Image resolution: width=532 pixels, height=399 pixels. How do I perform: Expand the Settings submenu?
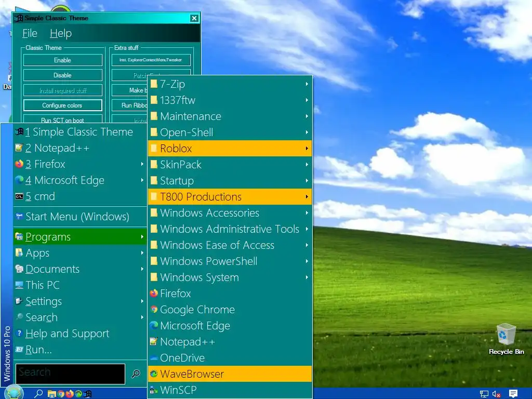pyautogui.click(x=80, y=301)
